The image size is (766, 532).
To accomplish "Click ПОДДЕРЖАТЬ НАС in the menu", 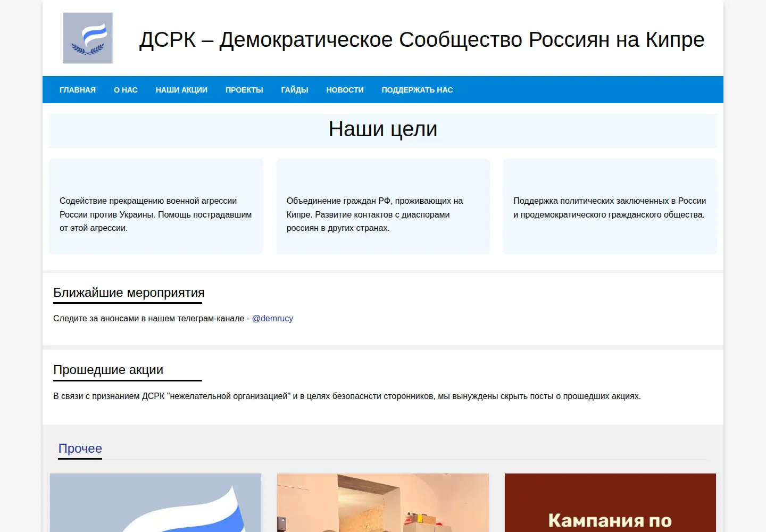I will pos(417,90).
